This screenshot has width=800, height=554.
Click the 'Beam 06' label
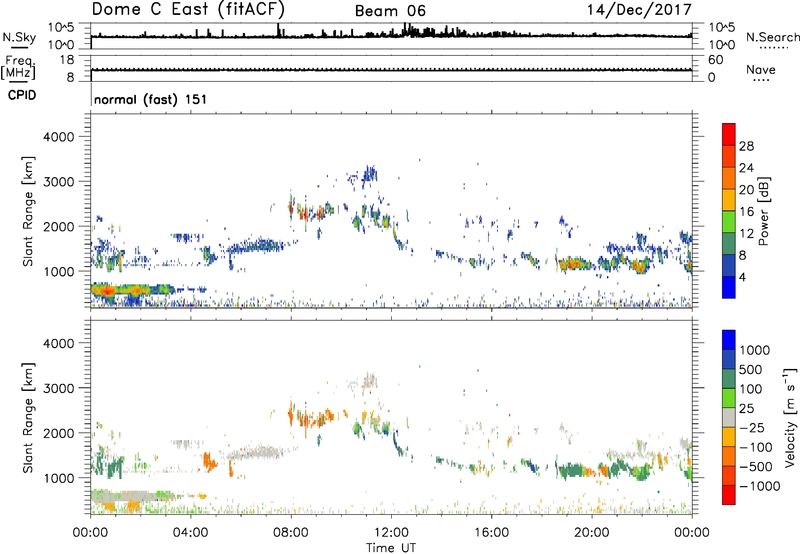[x=390, y=11]
